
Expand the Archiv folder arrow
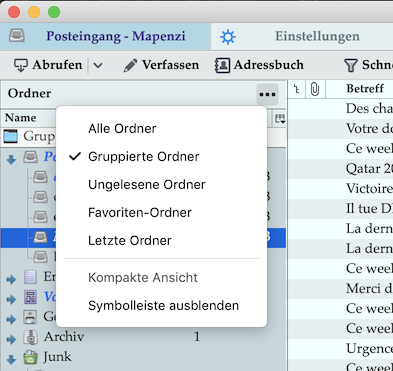pyautogui.click(x=11, y=339)
